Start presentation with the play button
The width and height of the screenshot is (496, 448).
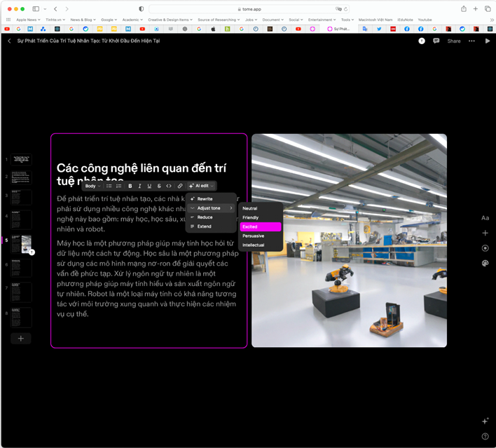point(488,41)
